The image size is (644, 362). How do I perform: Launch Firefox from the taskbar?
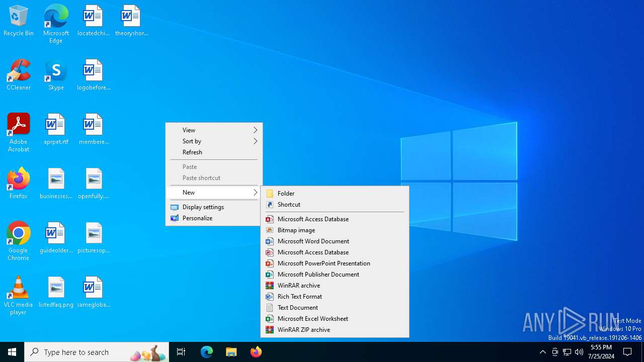[x=256, y=352]
